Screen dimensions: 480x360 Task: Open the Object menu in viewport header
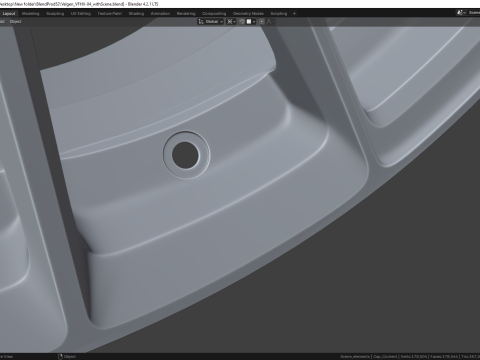pyautogui.click(x=15, y=22)
